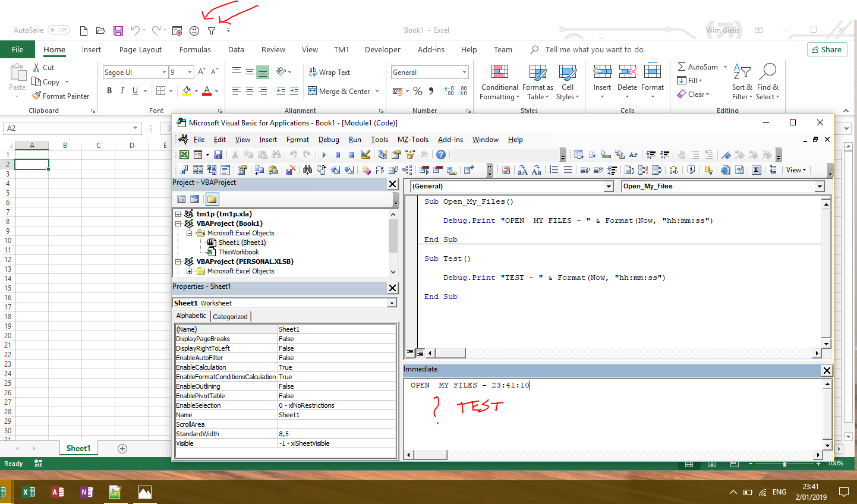Click the MZ-Tools Find binoculars icon
Screen dimensions: 857x504
(307, 170)
